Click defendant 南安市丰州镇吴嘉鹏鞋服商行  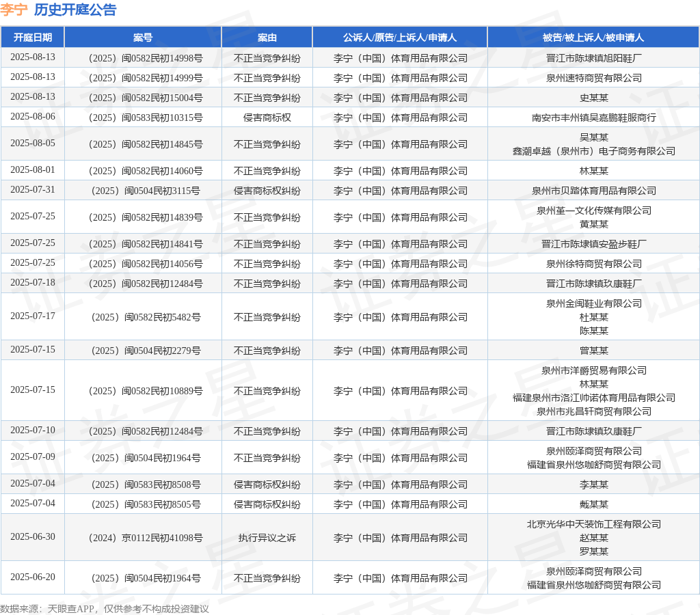click(594, 118)
